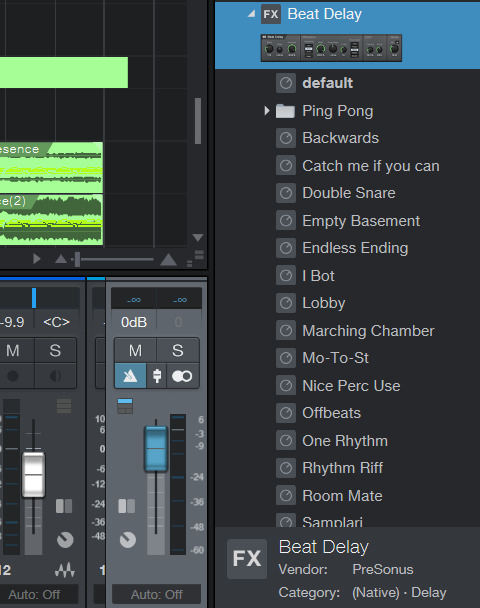Click preset icon beside Rhythm Riff
480x608 pixels.
[x=286, y=468]
